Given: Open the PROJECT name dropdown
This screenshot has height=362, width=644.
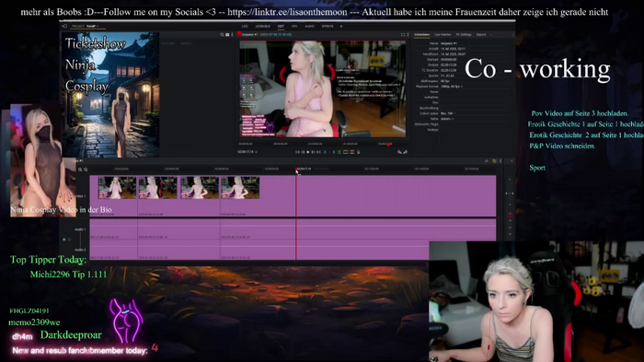Looking at the screenshot, I should click(91, 26).
